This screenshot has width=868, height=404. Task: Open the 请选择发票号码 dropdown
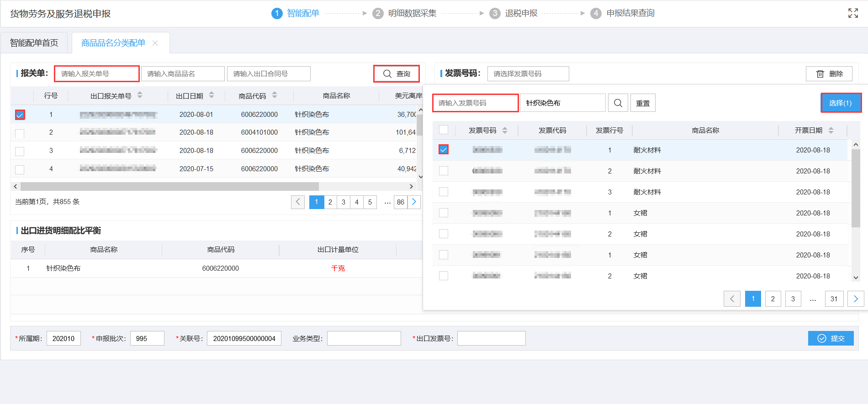528,74
